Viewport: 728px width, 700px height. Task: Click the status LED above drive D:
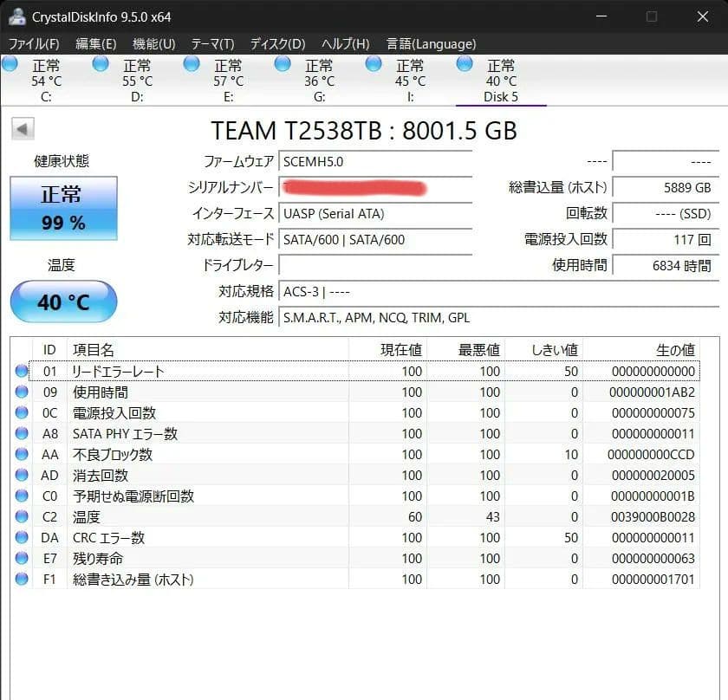(100, 63)
